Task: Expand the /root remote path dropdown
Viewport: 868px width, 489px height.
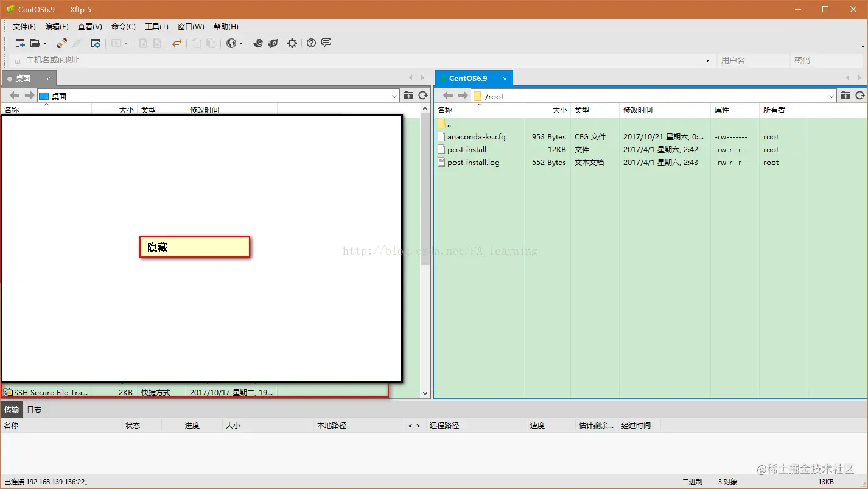Action: 832,96
